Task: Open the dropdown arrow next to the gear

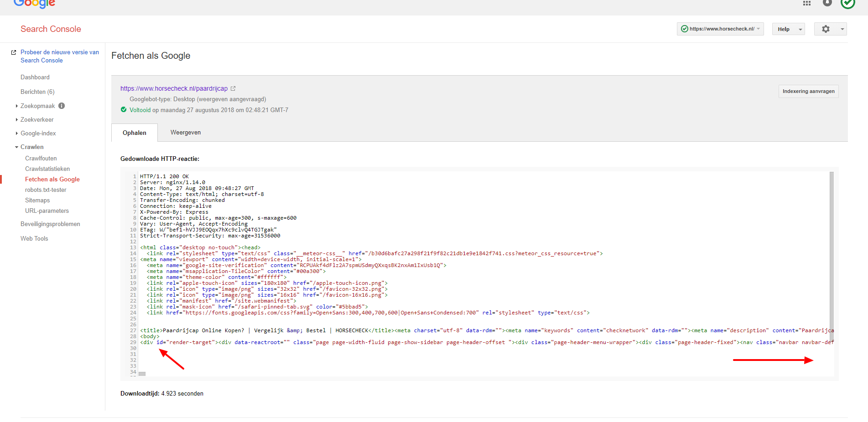Action: [x=842, y=29]
